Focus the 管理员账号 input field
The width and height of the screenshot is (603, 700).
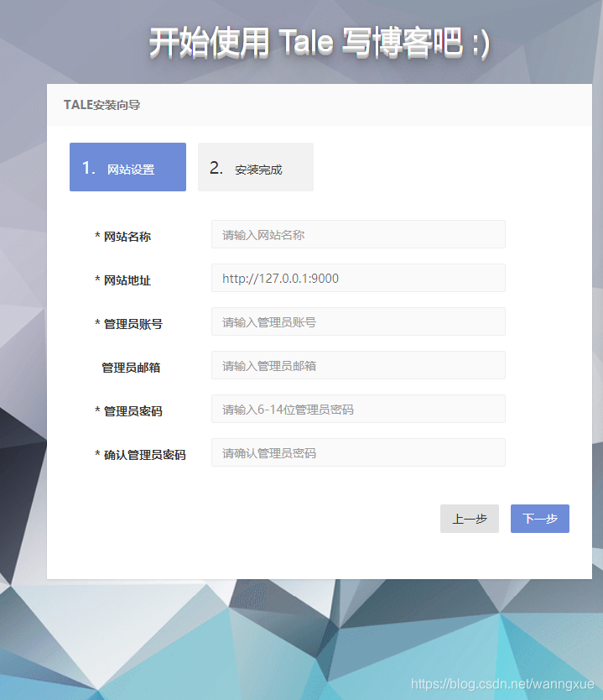pyautogui.click(x=358, y=321)
